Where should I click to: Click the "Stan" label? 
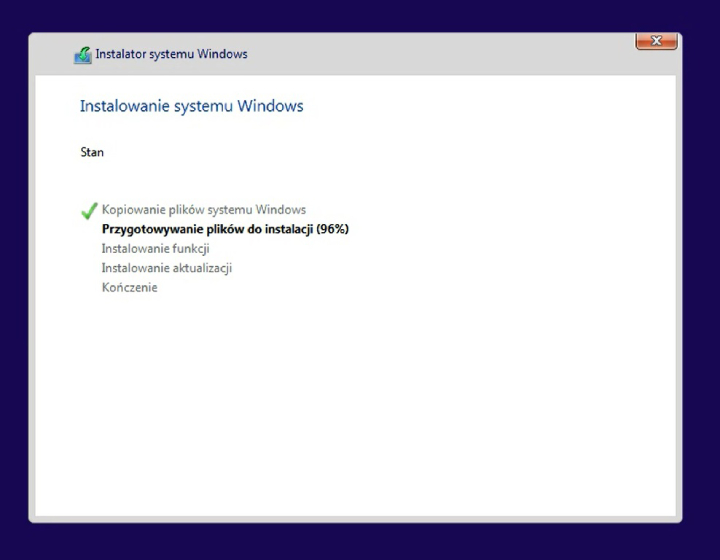(92, 152)
